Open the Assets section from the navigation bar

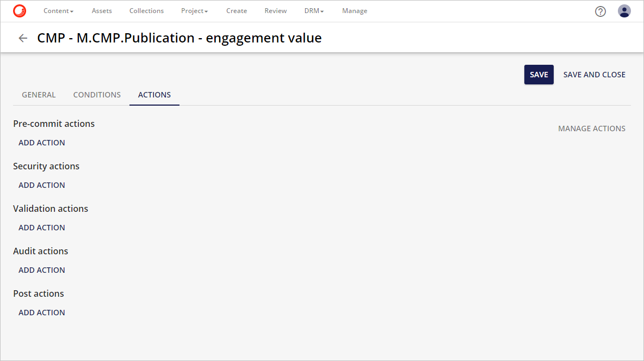click(x=102, y=10)
